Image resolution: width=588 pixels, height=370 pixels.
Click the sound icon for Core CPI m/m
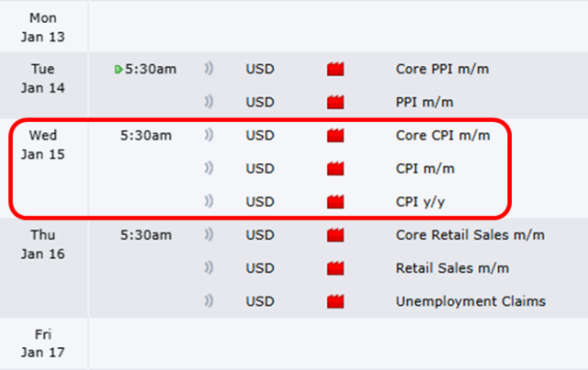click(209, 136)
